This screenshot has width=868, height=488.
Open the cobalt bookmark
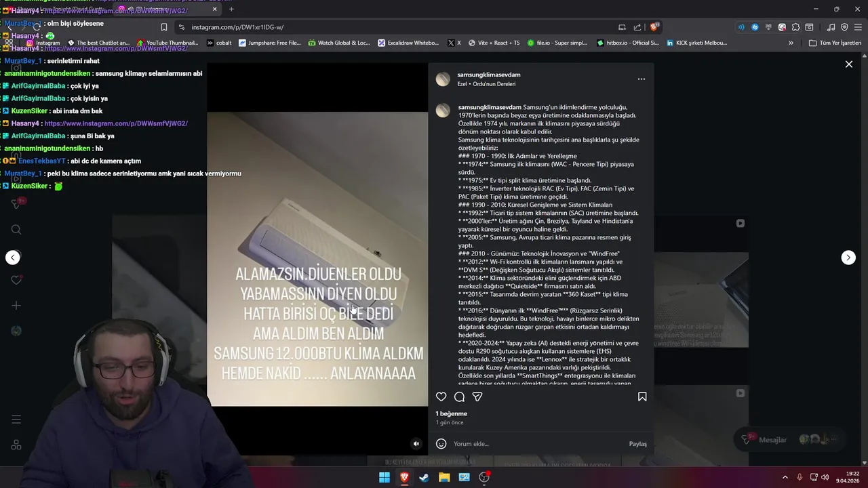point(218,43)
